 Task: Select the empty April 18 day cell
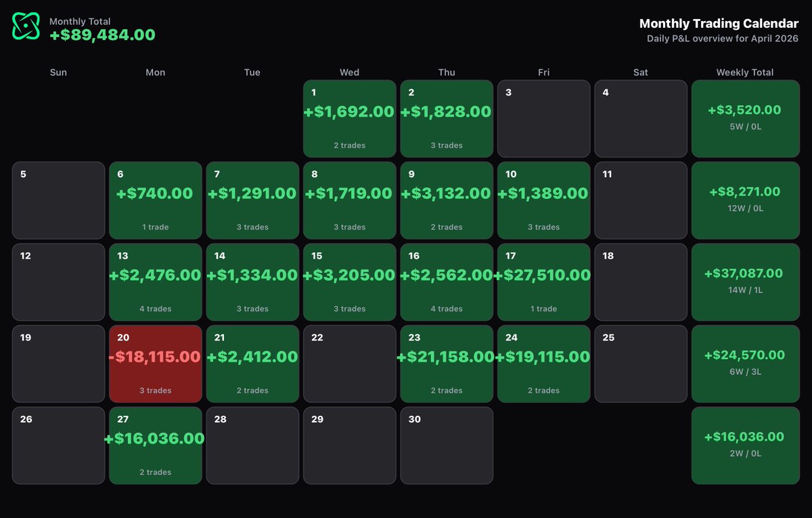pos(641,282)
